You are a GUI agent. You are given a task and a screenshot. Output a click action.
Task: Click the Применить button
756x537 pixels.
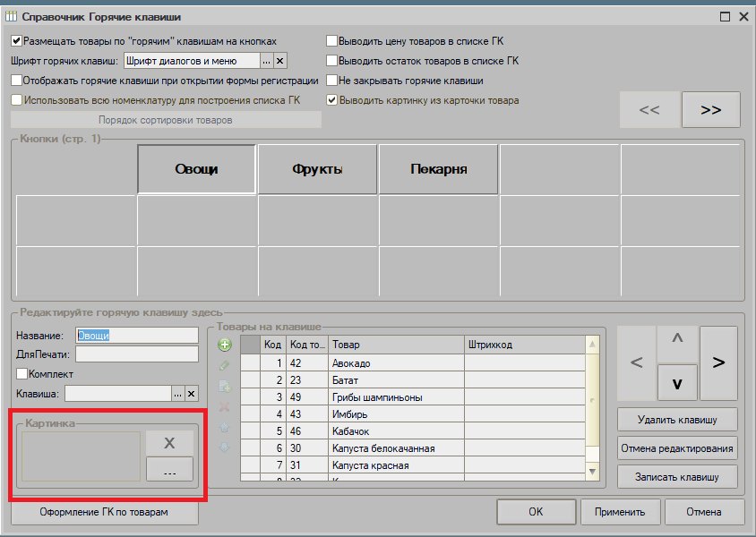pos(620,512)
